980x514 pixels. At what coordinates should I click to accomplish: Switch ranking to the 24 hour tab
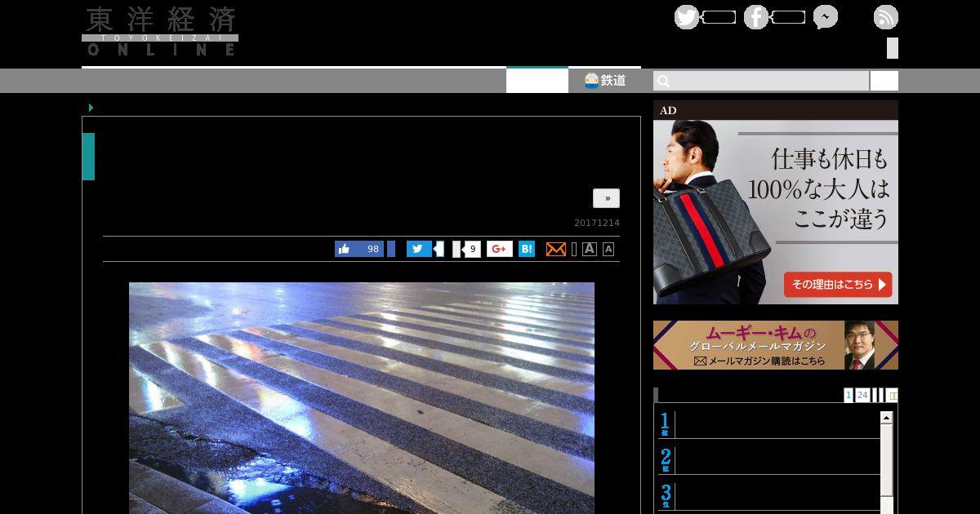pos(862,395)
